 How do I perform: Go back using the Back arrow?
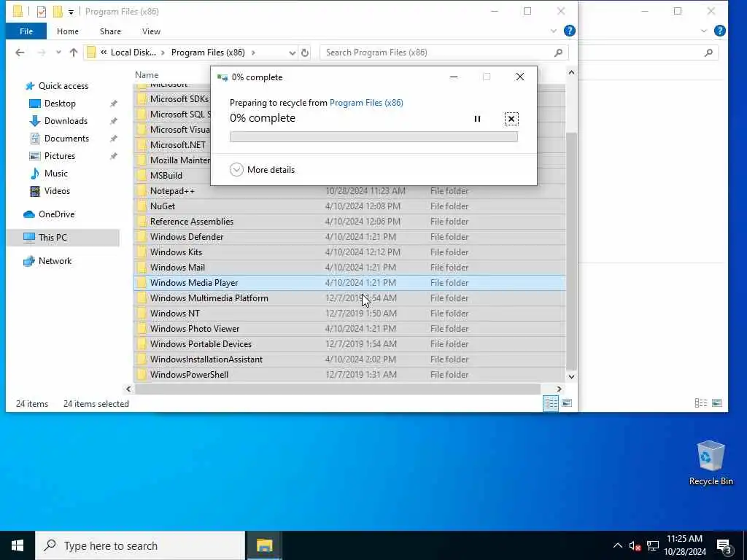tap(20, 52)
